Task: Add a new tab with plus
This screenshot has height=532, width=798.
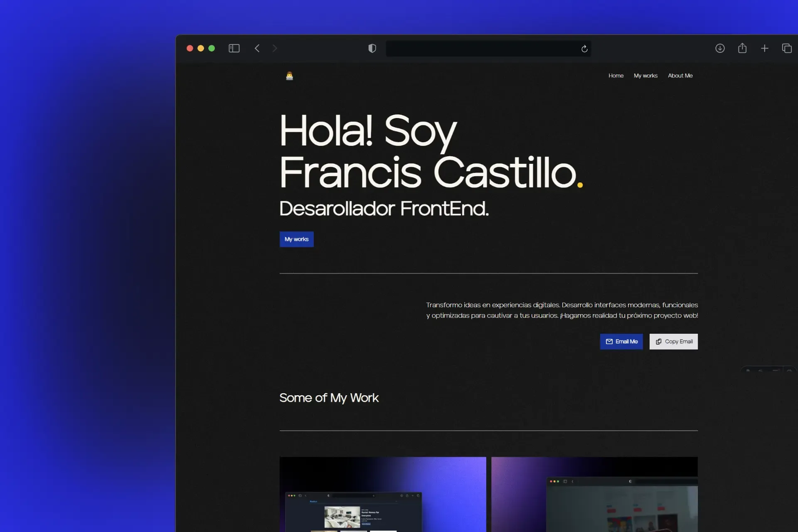Action: point(764,48)
